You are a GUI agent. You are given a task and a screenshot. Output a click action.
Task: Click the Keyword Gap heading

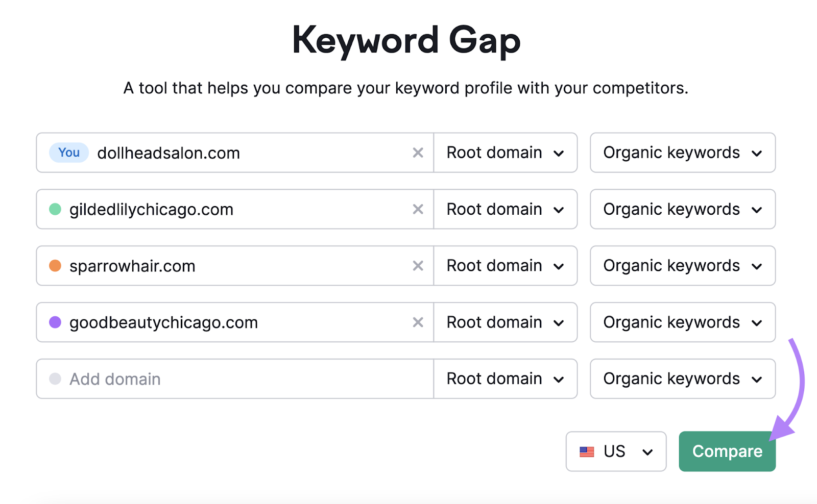tap(406, 40)
